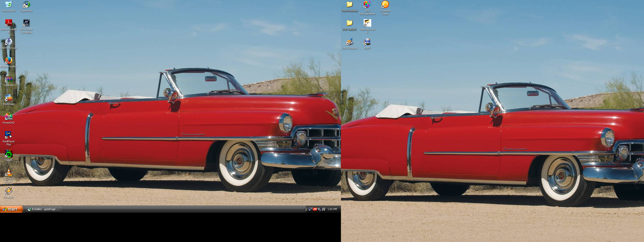Select the IcoFX desktop icon
The image size is (644, 242).
click(367, 44)
